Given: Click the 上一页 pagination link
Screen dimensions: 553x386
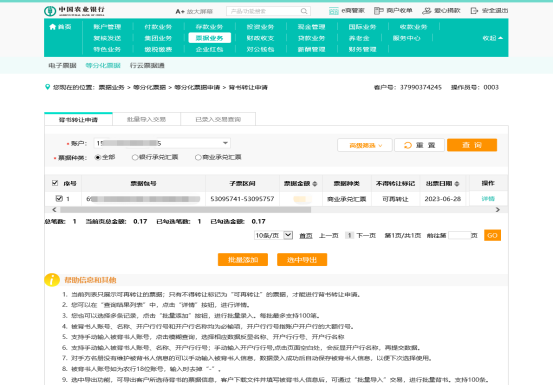Looking at the screenshot, I should click(329, 235).
